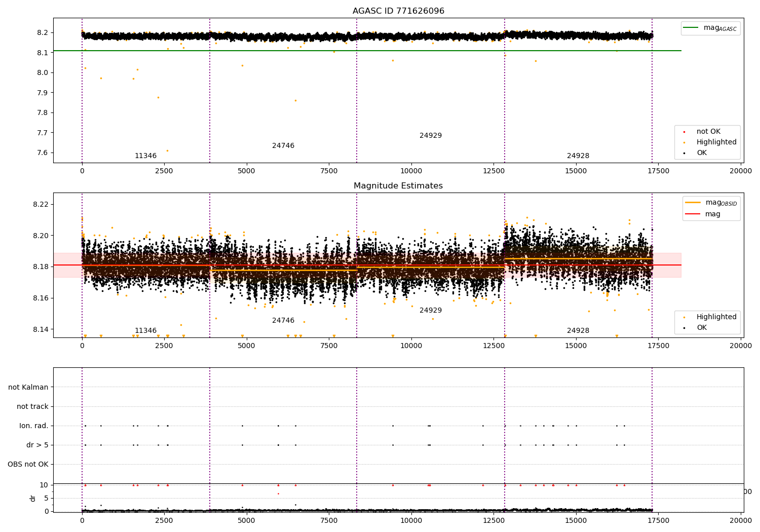Image resolution: width=760 pixels, height=532 pixels.
Task: Click the "OBS not OK" row label
Action: 28,465
